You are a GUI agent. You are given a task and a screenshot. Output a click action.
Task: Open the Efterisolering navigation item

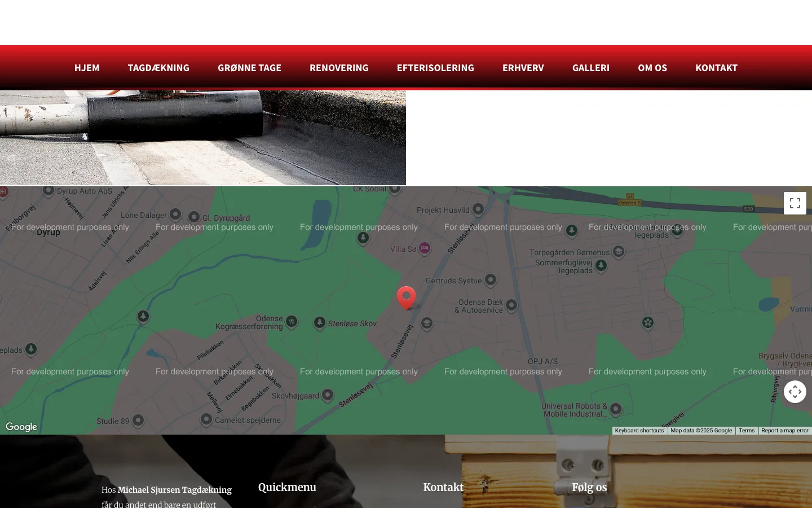point(435,68)
